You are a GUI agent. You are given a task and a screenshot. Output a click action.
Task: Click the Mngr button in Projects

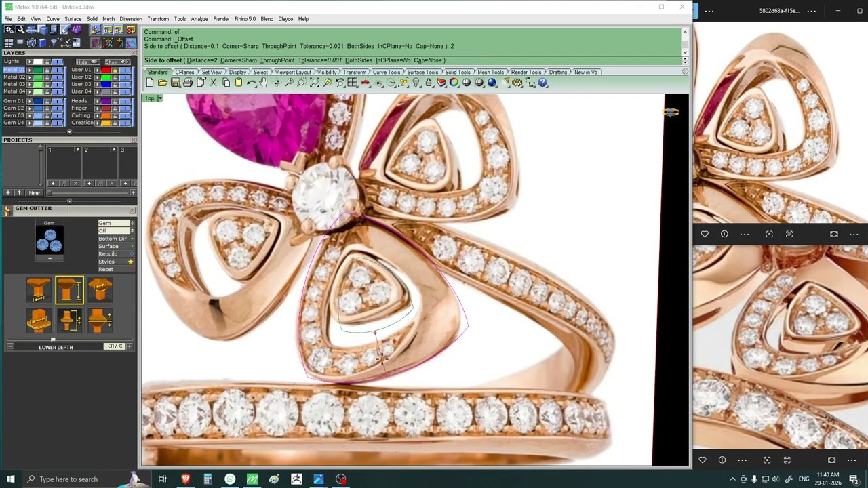pos(35,192)
